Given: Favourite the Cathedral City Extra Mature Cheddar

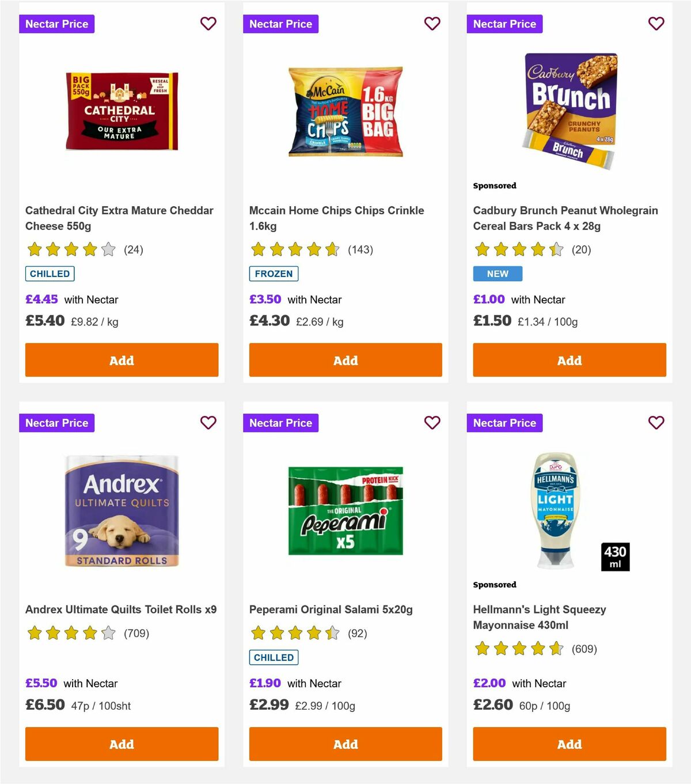Looking at the screenshot, I should (x=208, y=24).
